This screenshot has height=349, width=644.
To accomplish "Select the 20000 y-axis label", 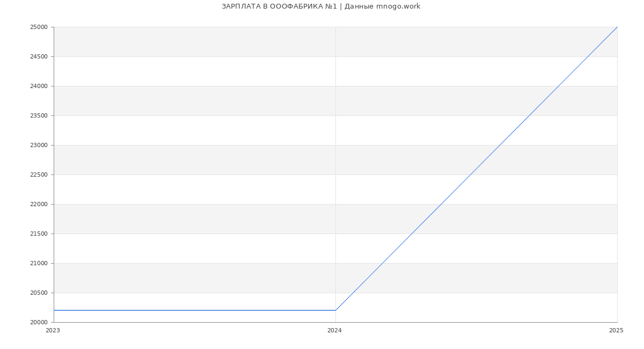I will pos(39,323).
